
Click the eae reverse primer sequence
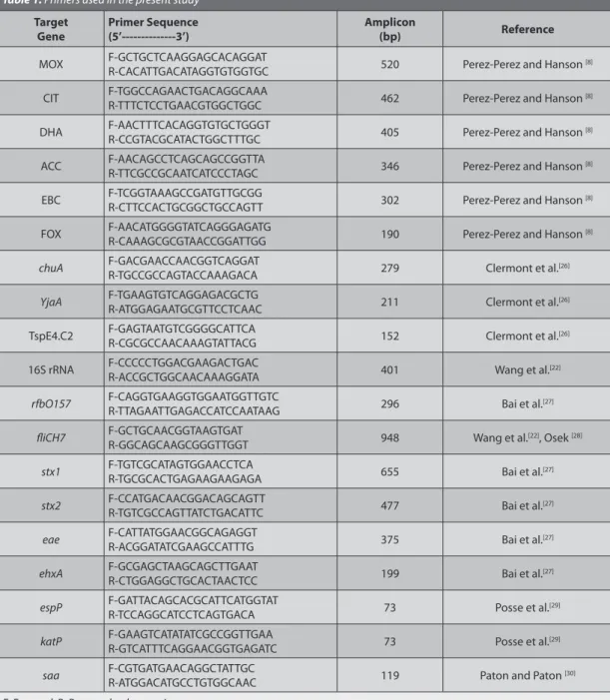point(181,547)
